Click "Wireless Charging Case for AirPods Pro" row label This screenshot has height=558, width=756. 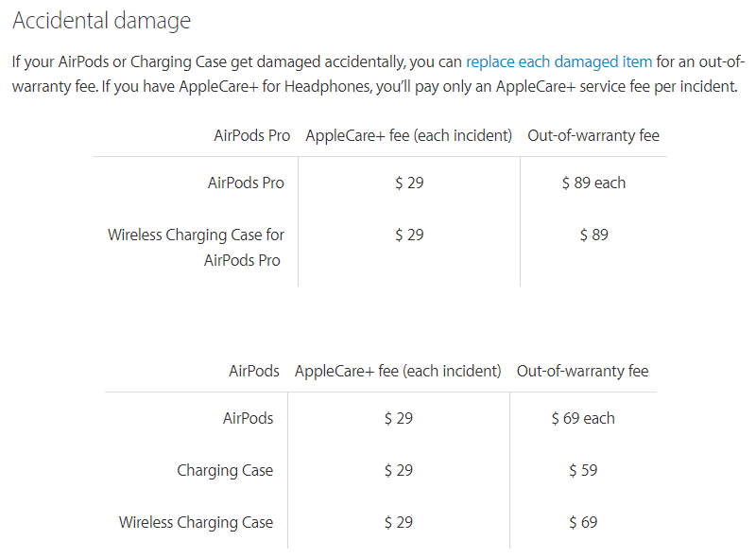[x=197, y=247]
